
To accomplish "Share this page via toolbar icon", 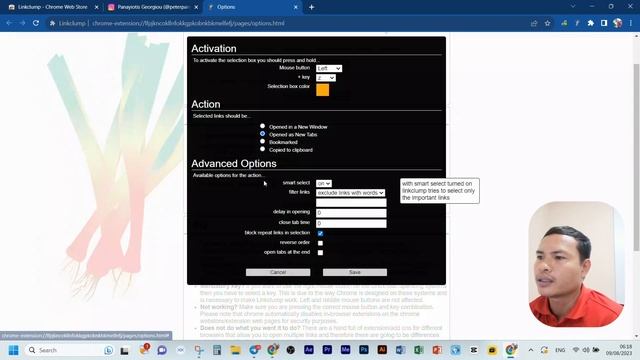I will point(534,23).
